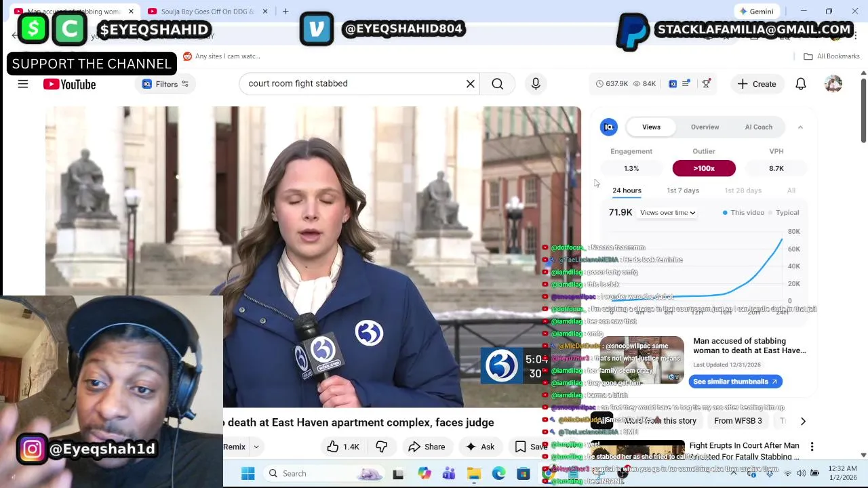Open a new browser tab
Image resolution: width=868 pixels, height=488 pixels.
(285, 12)
